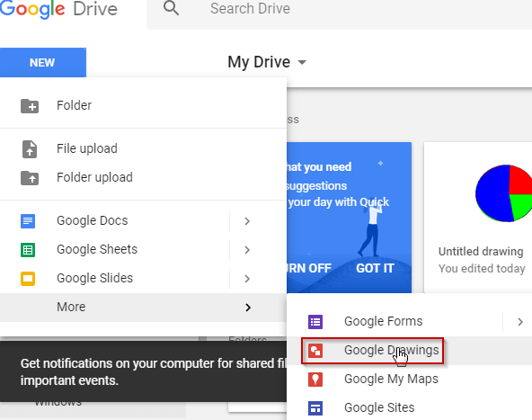Click GOT IT on the Quick Access card
Screen dimensions: 532x420
[x=375, y=269]
